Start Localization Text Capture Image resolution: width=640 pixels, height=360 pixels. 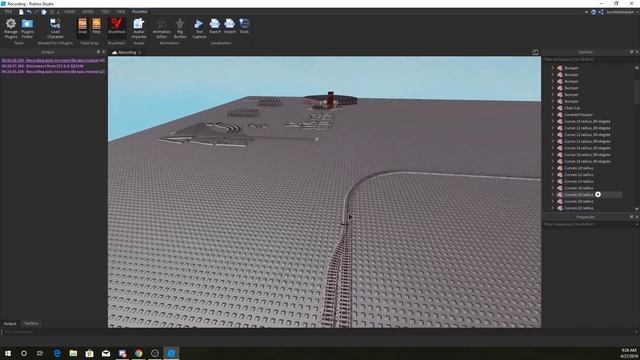click(x=199, y=28)
